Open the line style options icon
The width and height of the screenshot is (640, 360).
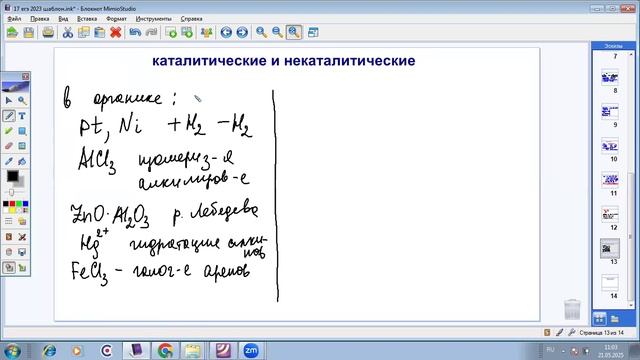click(9, 222)
